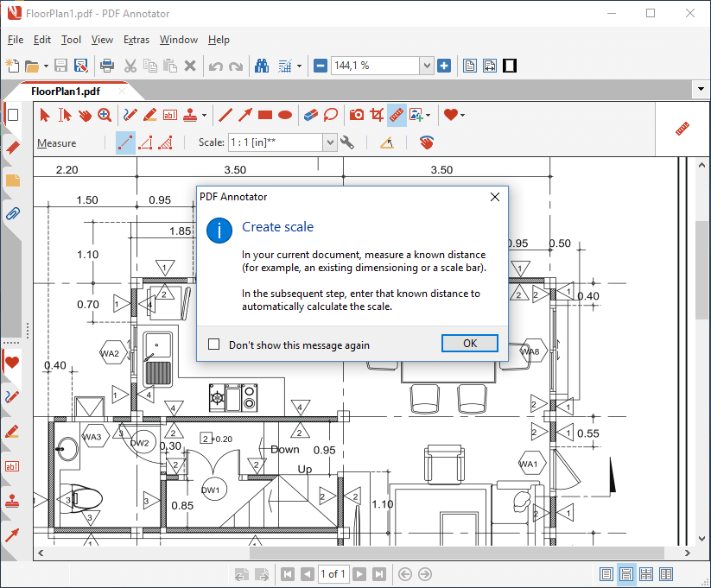Expand the Insert image dropdown arrow
This screenshot has height=588, width=711.
pos(428,115)
